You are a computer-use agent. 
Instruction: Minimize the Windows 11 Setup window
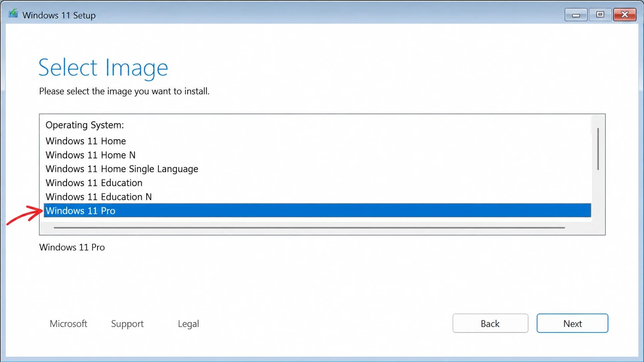click(576, 15)
